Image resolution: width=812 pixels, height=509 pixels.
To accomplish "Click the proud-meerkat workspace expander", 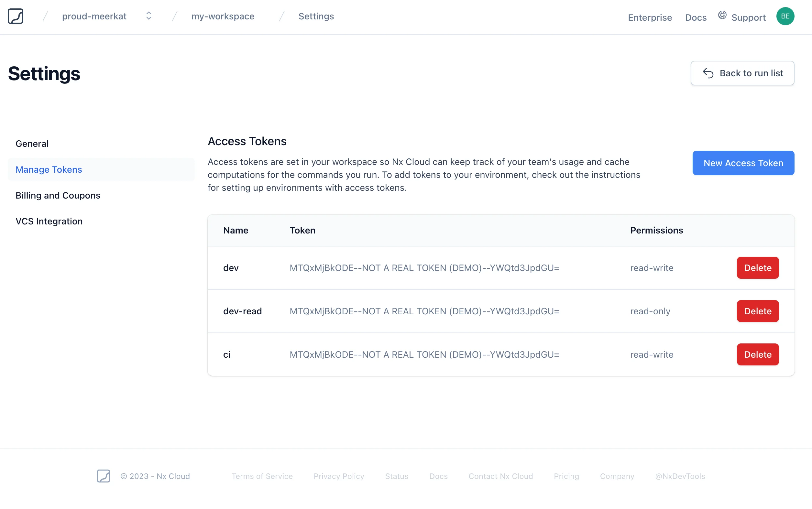I will 148,16.
